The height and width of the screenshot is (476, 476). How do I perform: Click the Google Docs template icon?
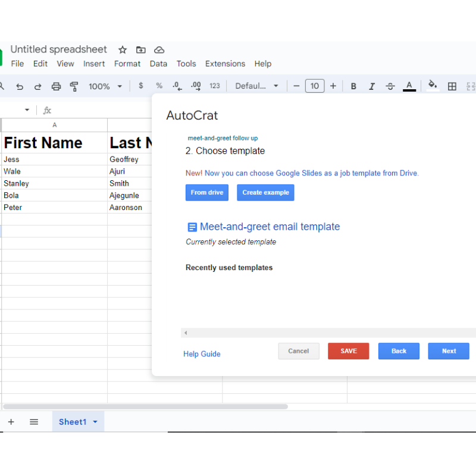click(x=192, y=227)
